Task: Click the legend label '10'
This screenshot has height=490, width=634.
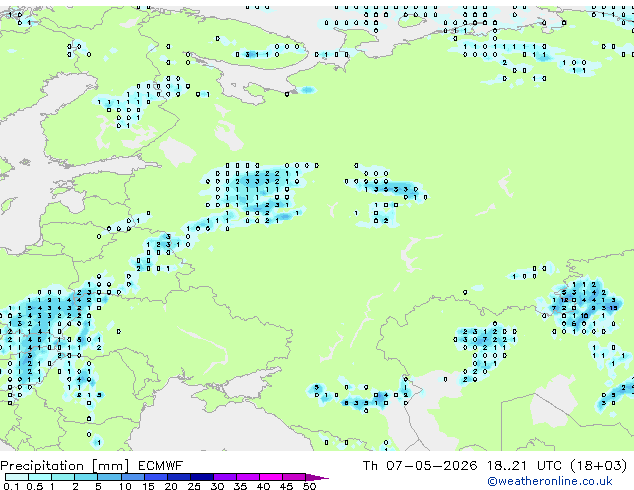Action: (125, 486)
